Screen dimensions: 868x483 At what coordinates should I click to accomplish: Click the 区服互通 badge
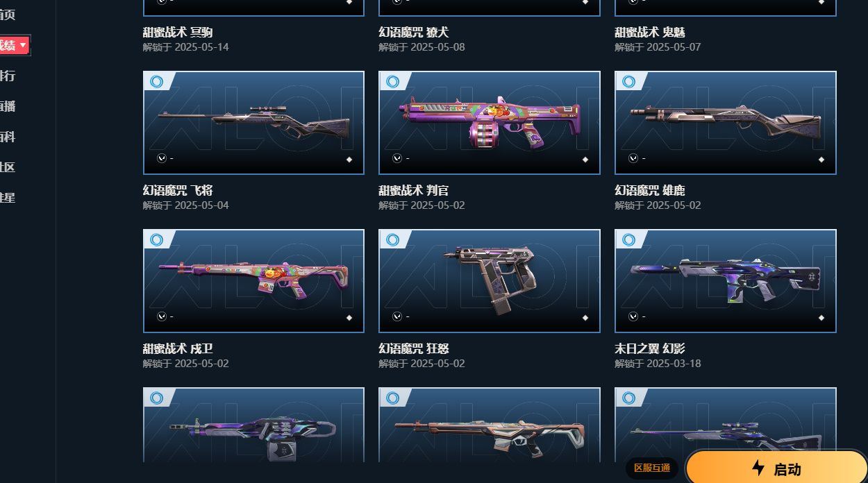click(653, 468)
